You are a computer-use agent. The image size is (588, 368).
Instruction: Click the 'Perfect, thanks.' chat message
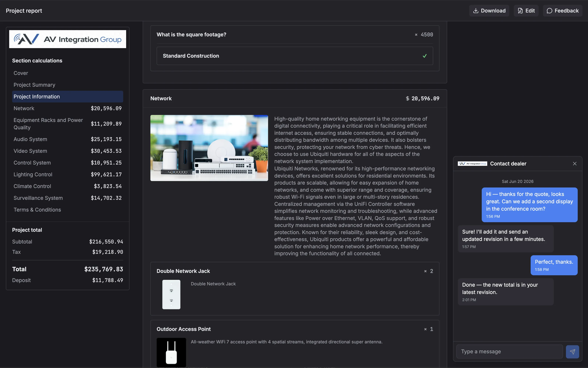click(554, 265)
